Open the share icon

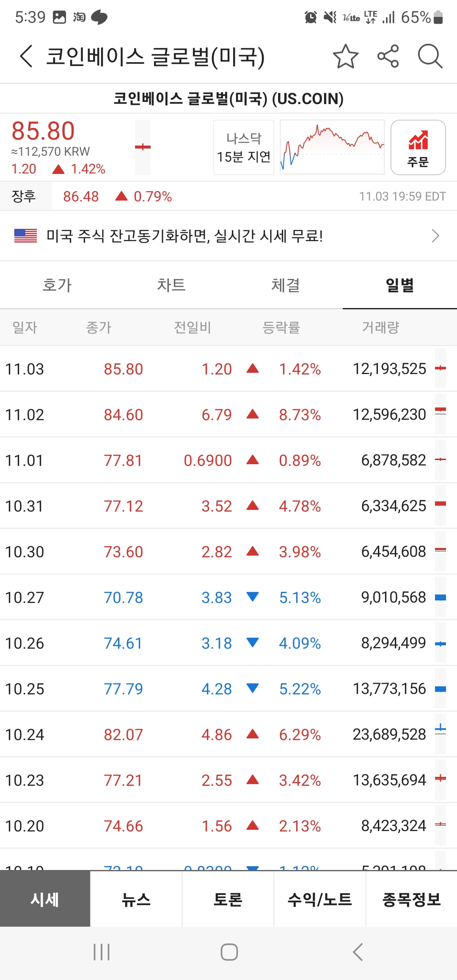click(388, 56)
